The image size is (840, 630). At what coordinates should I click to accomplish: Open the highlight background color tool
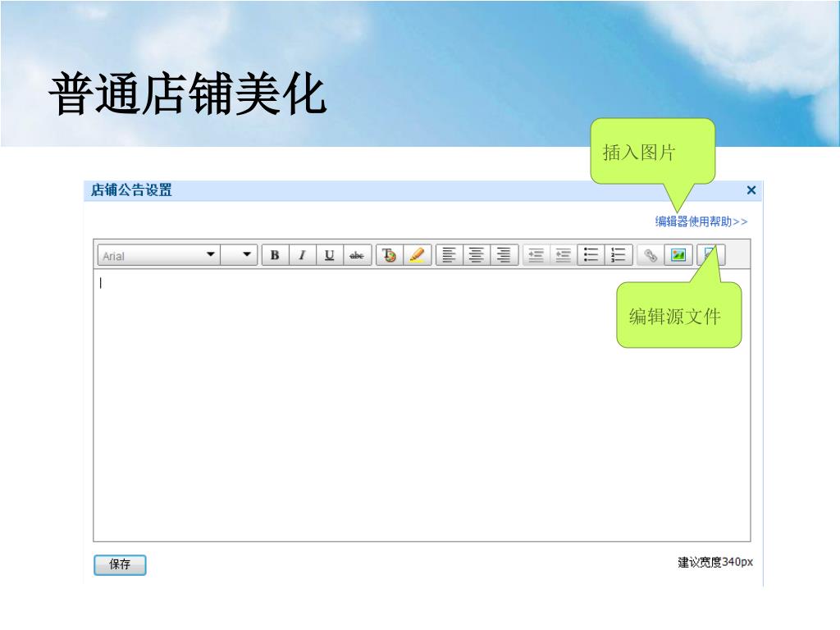418,256
